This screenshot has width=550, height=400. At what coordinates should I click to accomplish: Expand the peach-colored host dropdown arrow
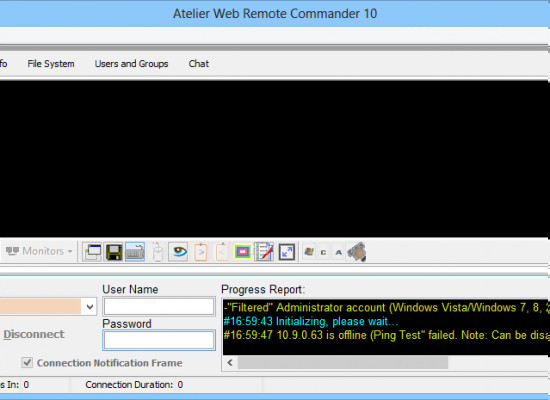90,307
